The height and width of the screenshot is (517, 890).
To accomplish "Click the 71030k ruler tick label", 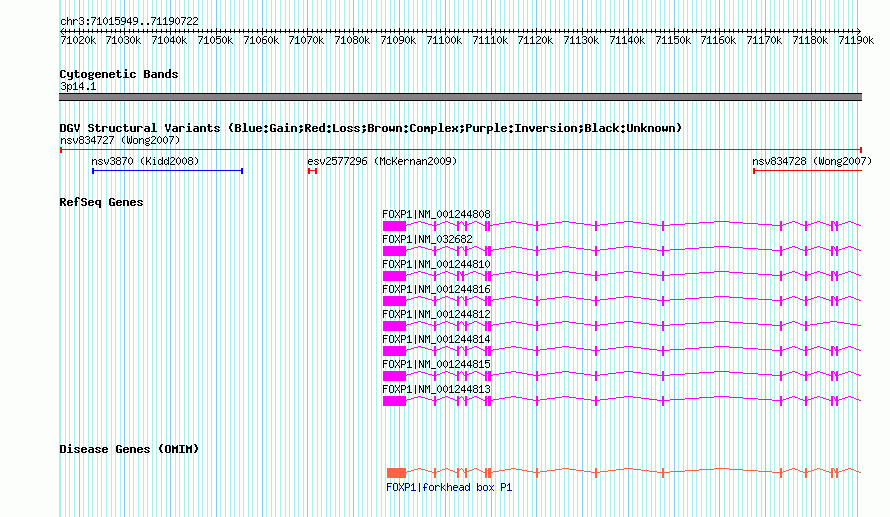I will pyautogui.click(x=123, y=41).
